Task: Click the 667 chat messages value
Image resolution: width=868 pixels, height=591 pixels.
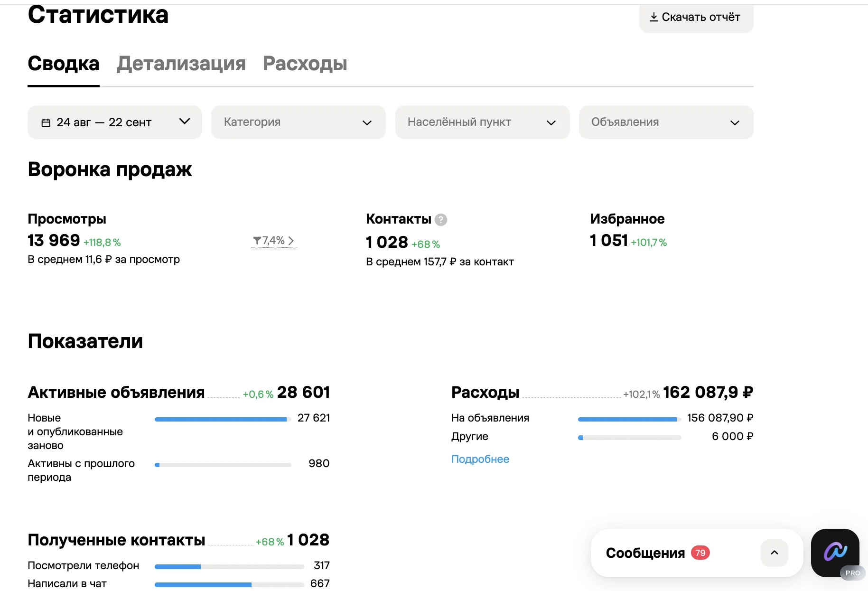Action: (x=320, y=583)
